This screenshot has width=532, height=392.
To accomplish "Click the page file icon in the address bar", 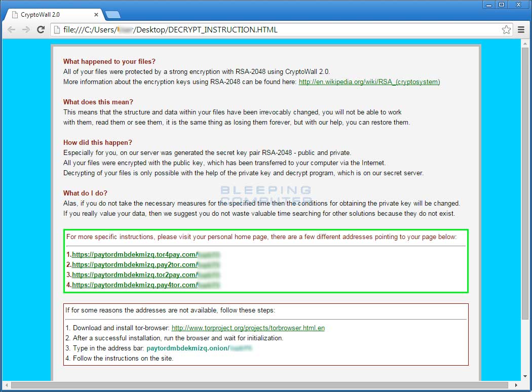I will pyautogui.click(x=57, y=30).
